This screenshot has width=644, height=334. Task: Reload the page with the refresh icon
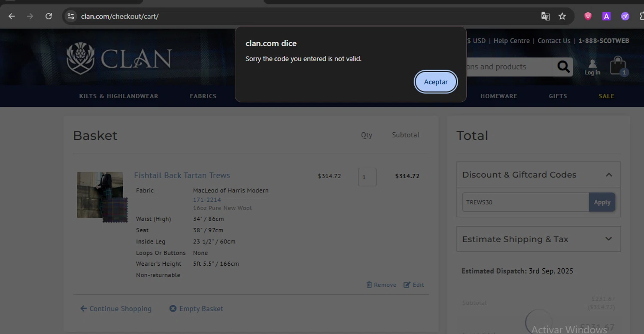(x=49, y=16)
